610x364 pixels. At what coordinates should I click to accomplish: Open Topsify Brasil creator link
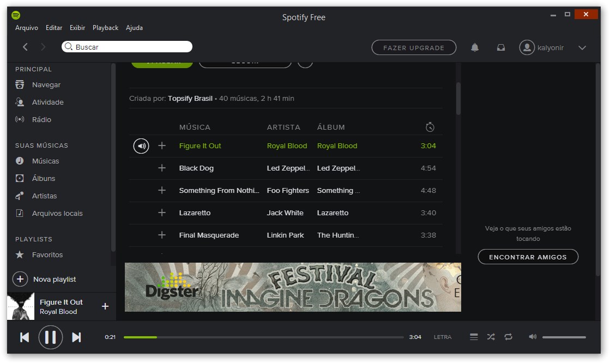[190, 99]
